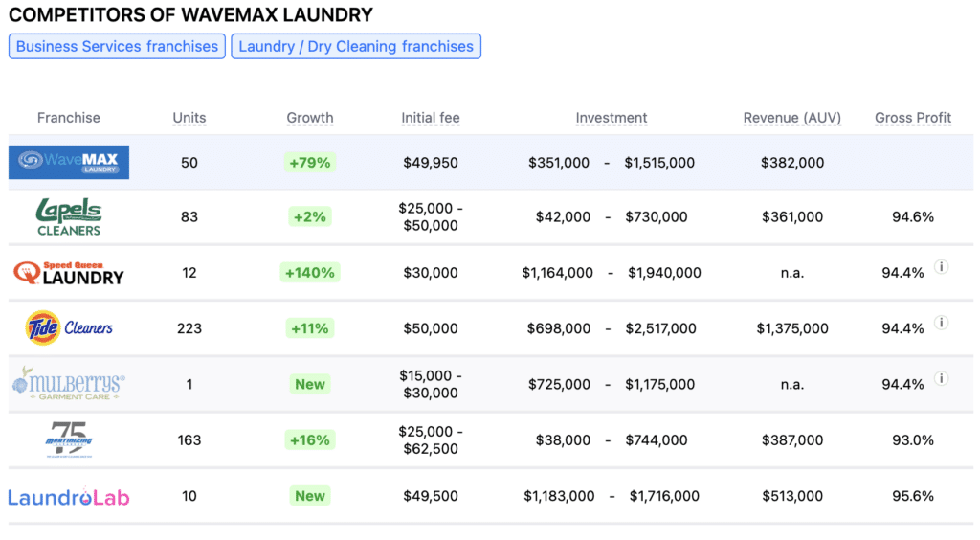Click the $1,183,000 investment minimum
Screen dimensions: 980x540
[x=559, y=496]
